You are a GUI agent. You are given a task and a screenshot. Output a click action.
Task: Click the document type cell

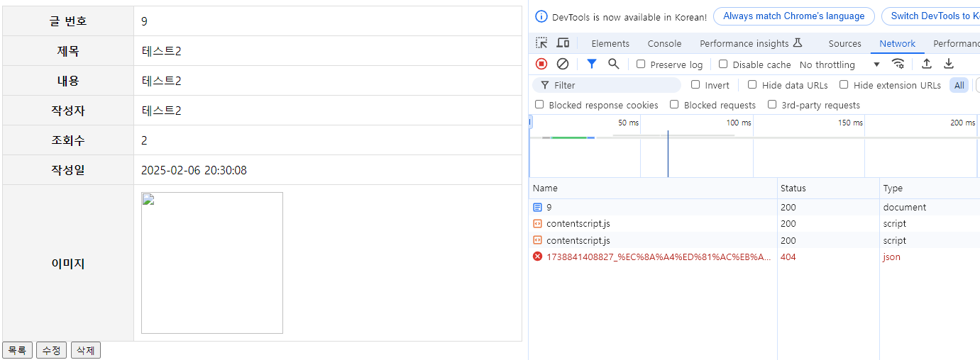point(930,207)
